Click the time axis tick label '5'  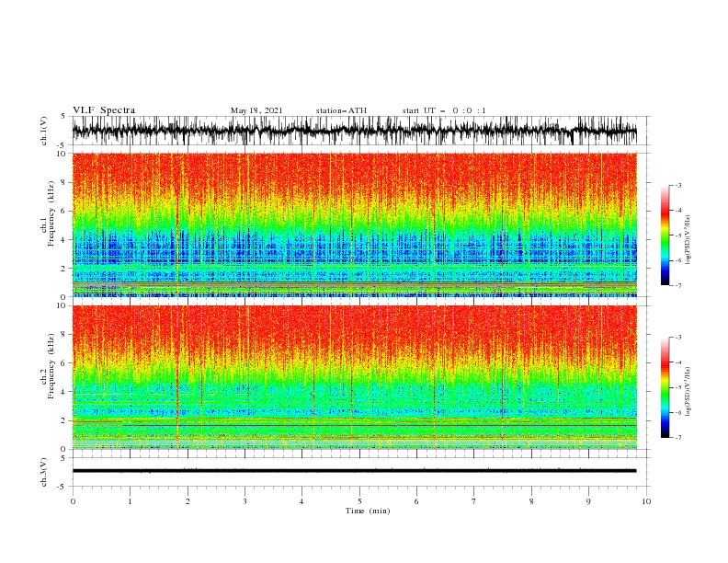(359, 501)
